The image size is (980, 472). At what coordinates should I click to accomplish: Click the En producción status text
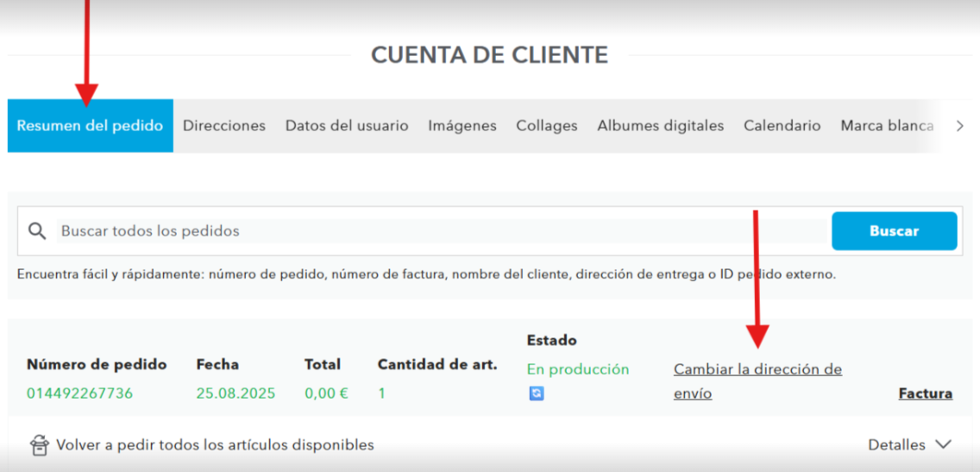578,369
